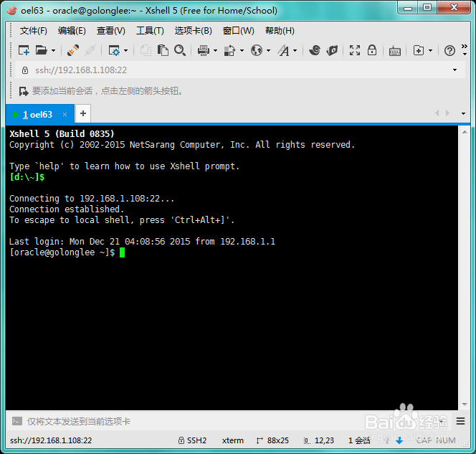
Task: Click the Xshell title bar logo icon
Action: pyautogui.click(x=12, y=10)
